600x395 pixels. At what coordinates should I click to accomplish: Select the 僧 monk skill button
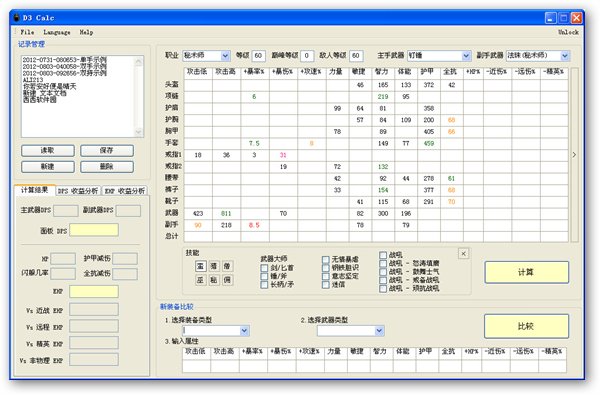pyautogui.click(x=227, y=266)
